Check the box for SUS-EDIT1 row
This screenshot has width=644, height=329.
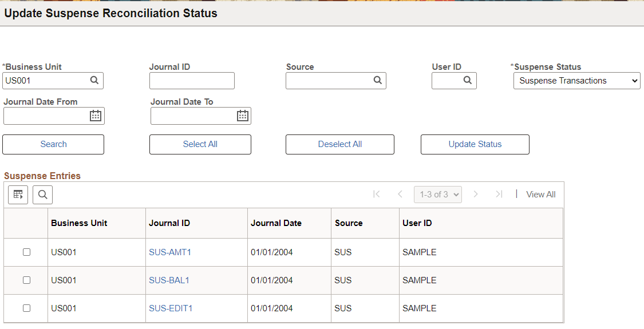pos(27,308)
